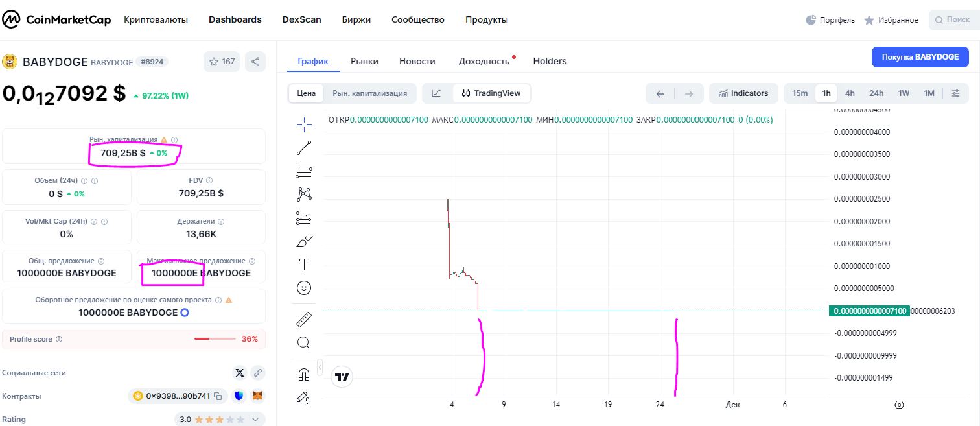Set chart interval to 15m

[x=800, y=93]
